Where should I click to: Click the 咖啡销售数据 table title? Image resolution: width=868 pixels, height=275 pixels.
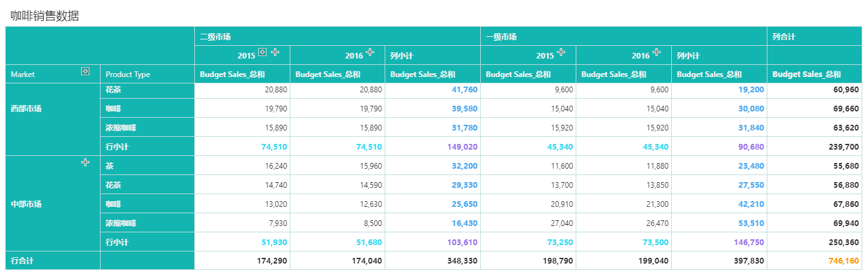45,17
